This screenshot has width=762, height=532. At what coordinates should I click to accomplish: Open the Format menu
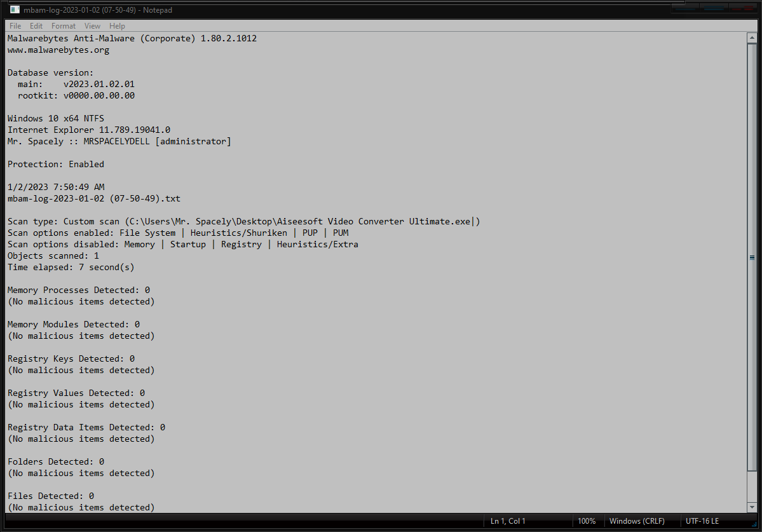(x=63, y=26)
